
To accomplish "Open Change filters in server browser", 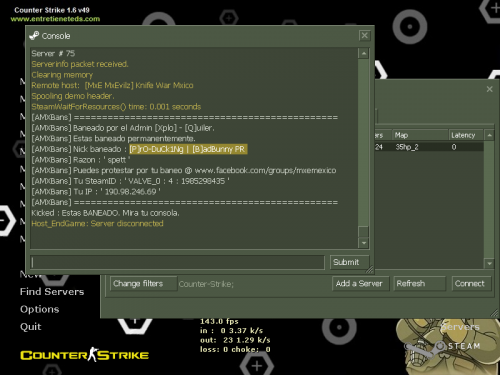I will (x=143, y=284).
